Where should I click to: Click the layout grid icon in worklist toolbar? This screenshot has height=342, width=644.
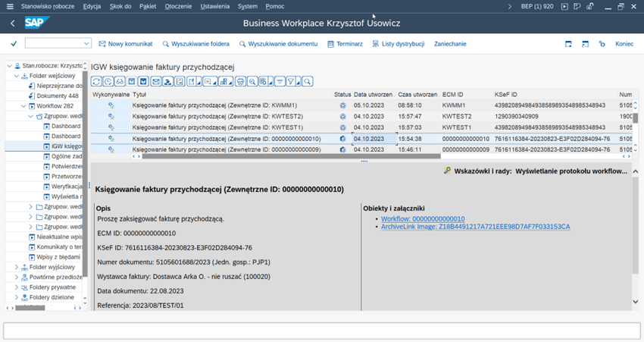coord(263,81)
